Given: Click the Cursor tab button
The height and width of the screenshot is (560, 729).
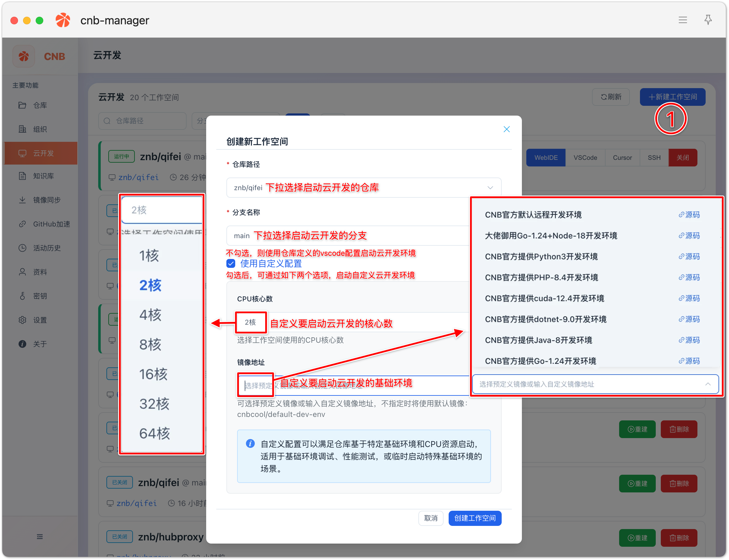Looking at the screenshot, I should click(622, 157).
